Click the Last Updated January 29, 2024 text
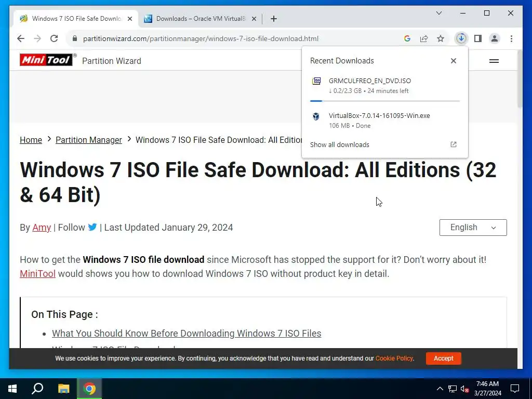Viewport: 532px width, 399px height. (169, 228)
